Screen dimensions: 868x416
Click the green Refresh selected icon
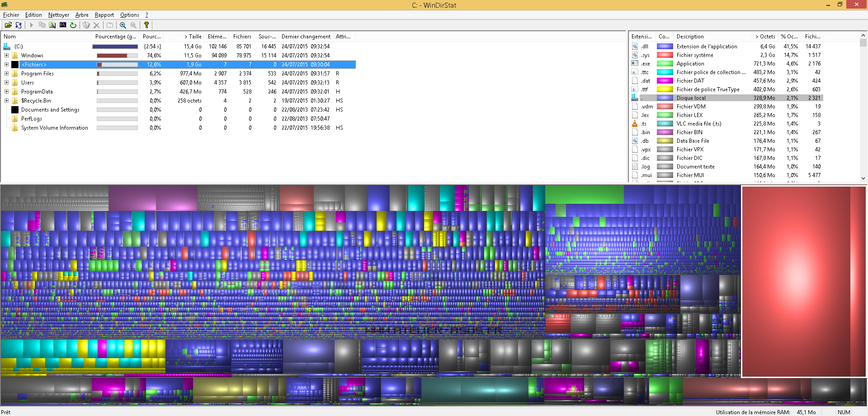click(73, 25)
